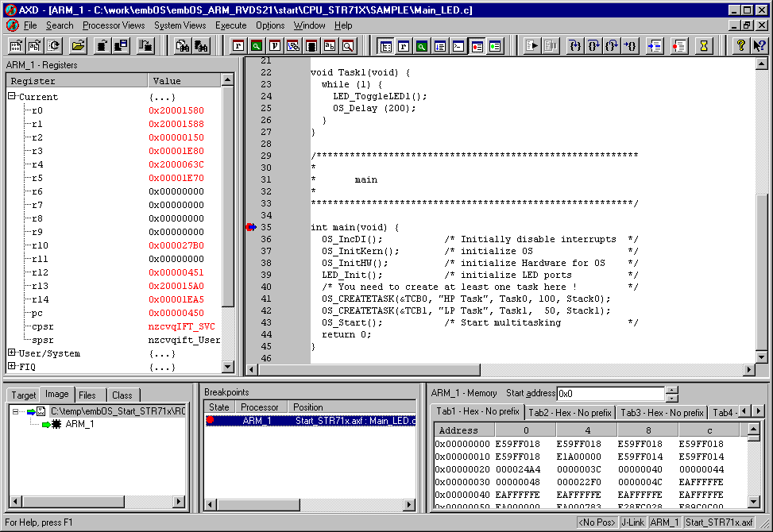Click the Start address input field
This screenshot has height=532, width=773.
pyautogui.click(x=609, y=394)
